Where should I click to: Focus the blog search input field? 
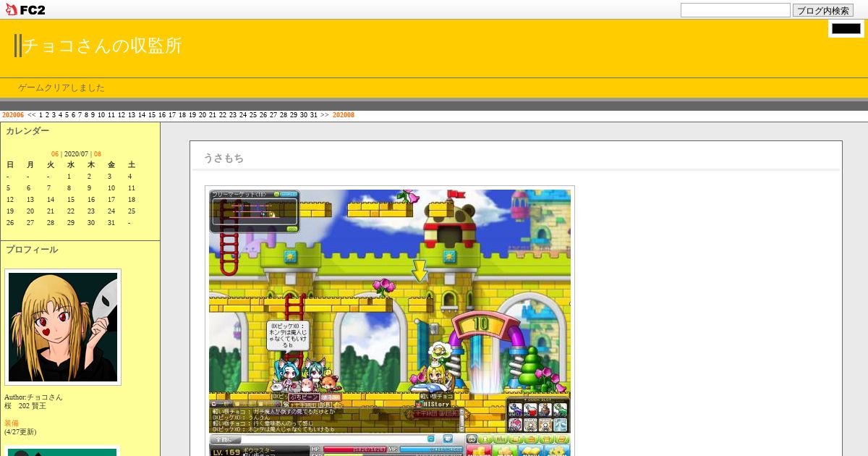tap(735, 10)
